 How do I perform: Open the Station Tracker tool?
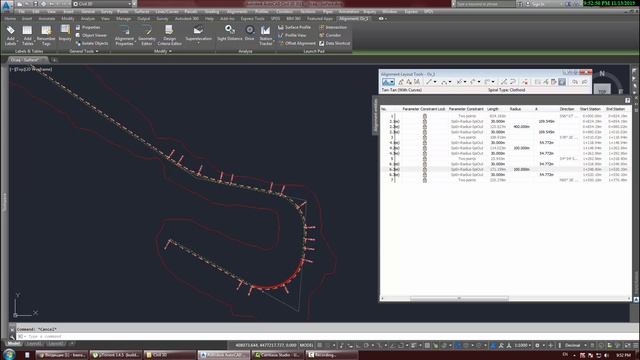[x=266, y=35]
